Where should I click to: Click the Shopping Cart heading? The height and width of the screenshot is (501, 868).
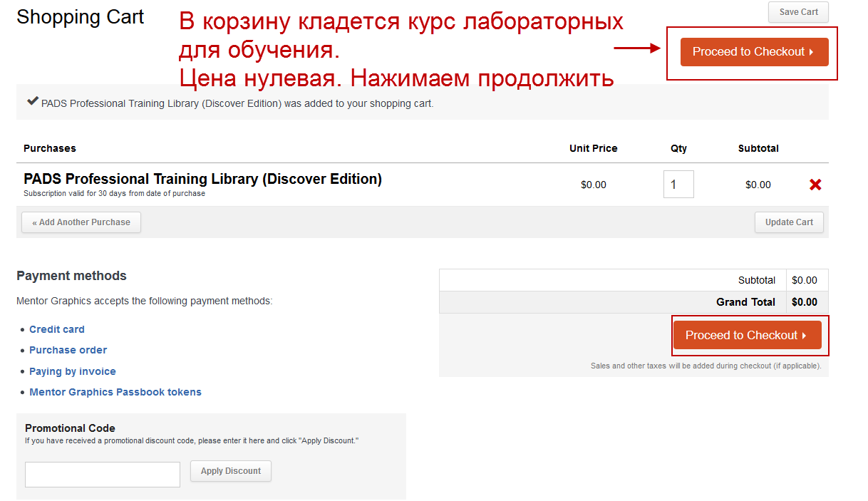point(81,17)
